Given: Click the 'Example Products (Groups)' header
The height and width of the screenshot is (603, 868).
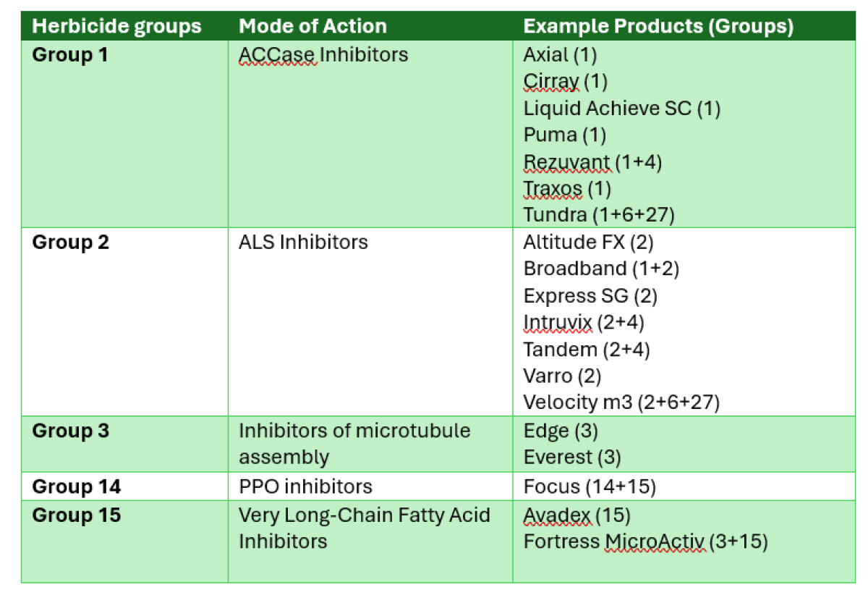Looking at the screenshot, I should click(658, 27).
